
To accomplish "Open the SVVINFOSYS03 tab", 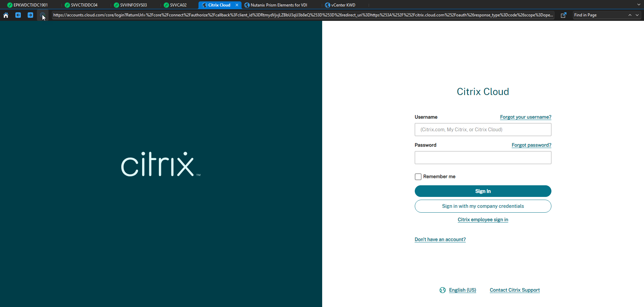I will pos(131,5).
